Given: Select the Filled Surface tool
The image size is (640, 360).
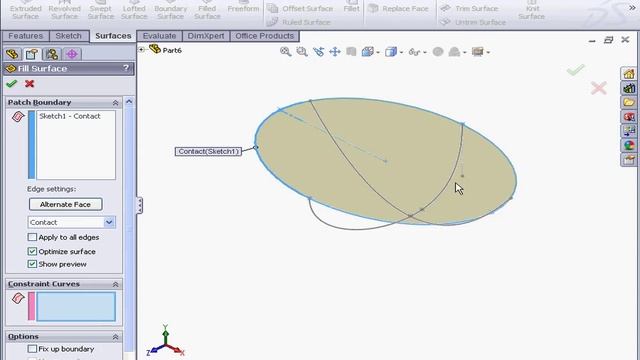Looking at the screenshot, I should pyautogui.click(x=207, y=11).
